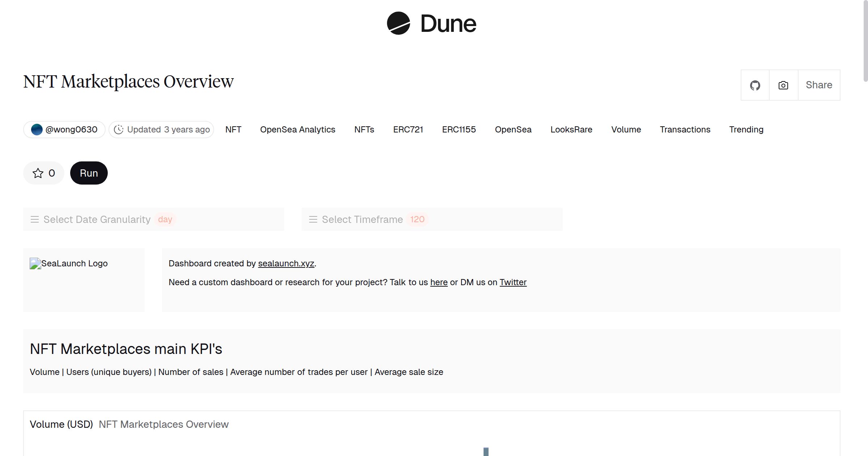Image resolution: width=868 pixels, height=456 pixels.
Task: Click the Dune logo icon
Action: coord(398,23)
